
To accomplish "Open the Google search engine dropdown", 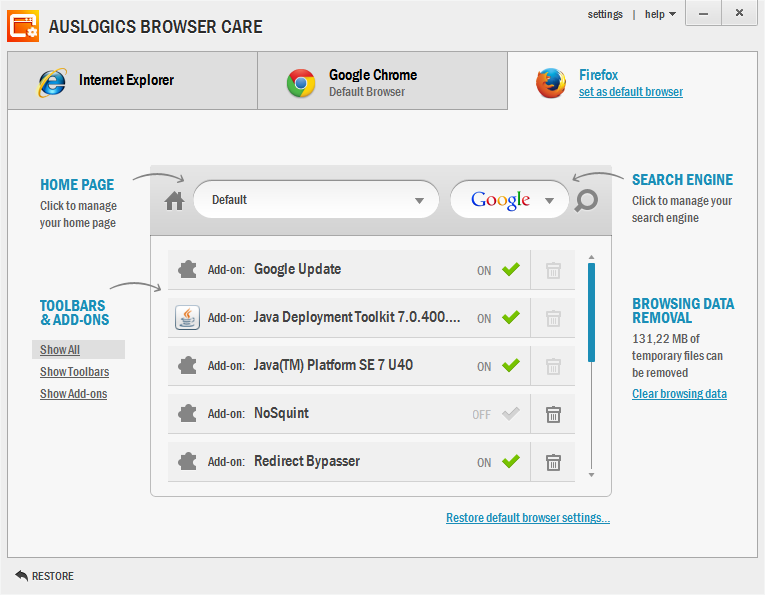I will point(509,200).
